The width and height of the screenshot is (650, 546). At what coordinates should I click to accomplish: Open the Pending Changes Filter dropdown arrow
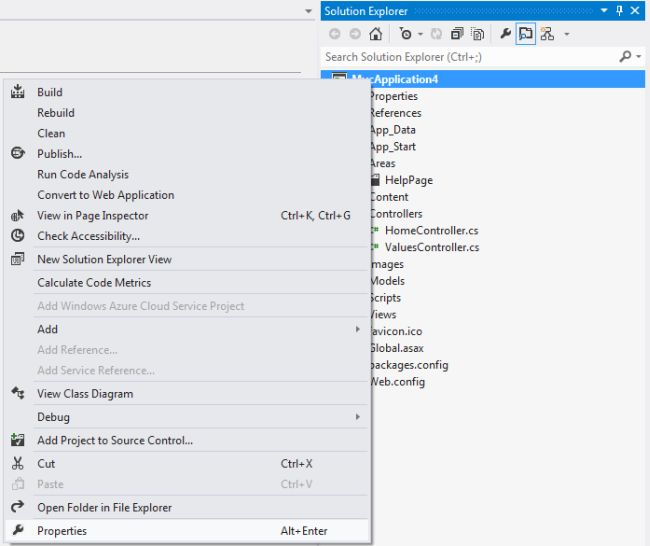(420, 34)
